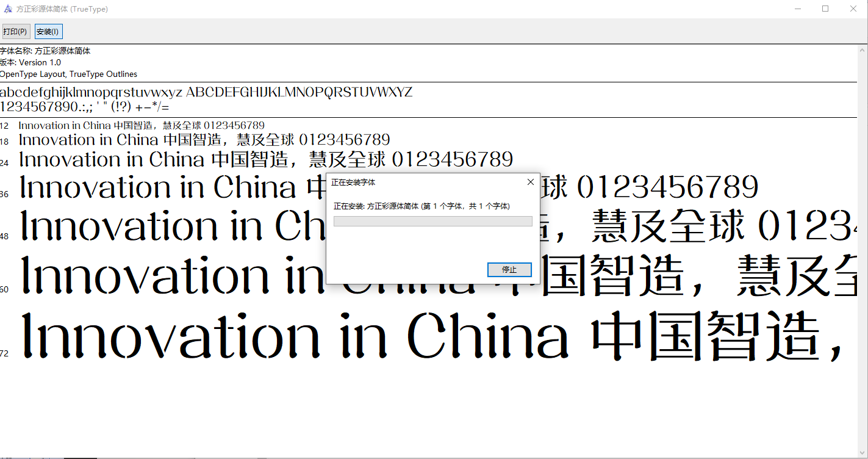
Task: Minimize the font viewer window
Action: (798, 9)
